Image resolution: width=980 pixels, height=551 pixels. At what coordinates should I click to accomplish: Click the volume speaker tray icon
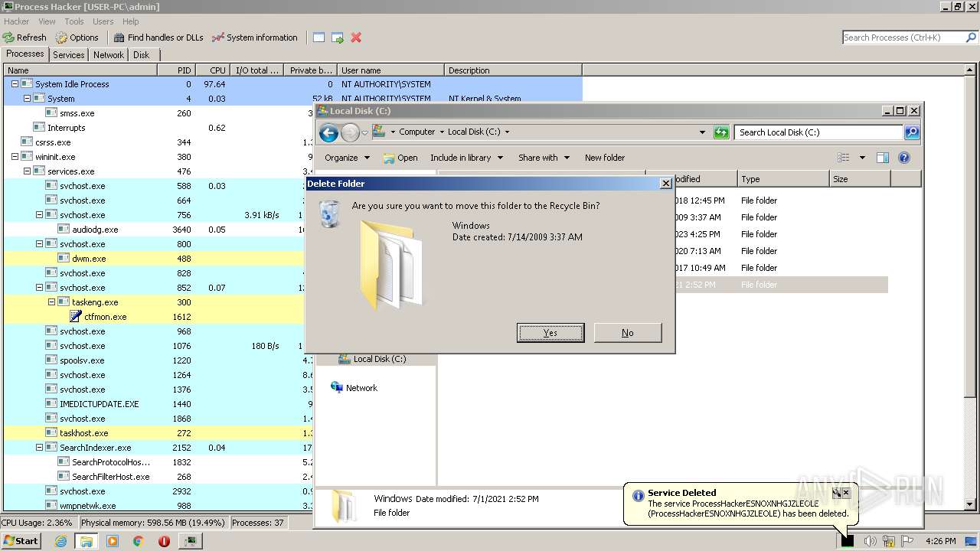point(870,541)
